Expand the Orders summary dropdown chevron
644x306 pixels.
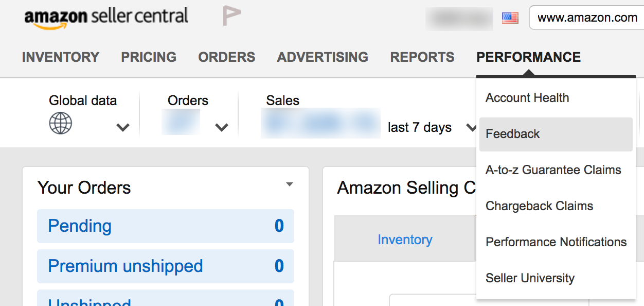point(221,127)
